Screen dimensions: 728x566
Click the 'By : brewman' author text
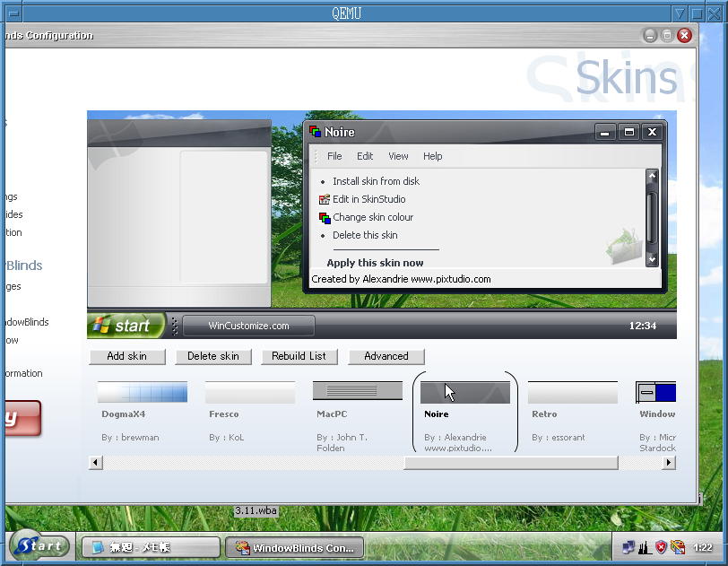pyautogui.click(x=131, y=437)
